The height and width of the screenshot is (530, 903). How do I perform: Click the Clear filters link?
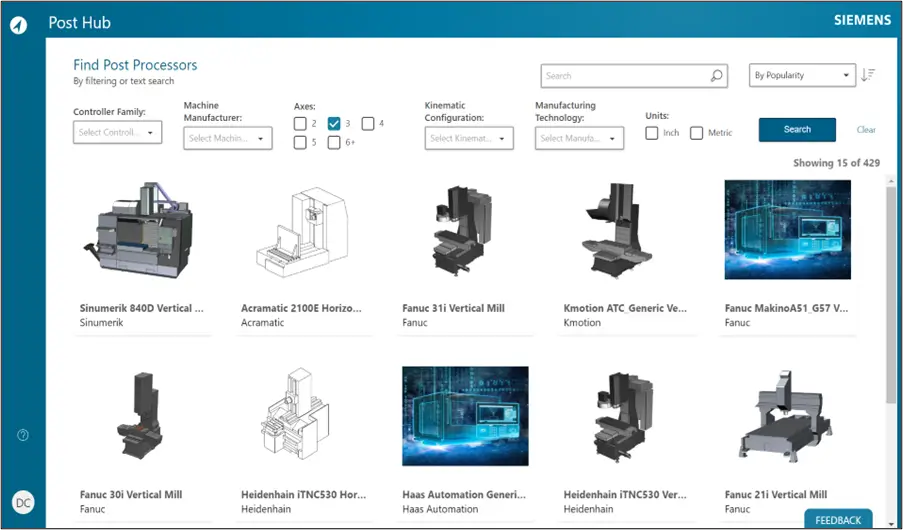pyautogui.click(x=866, y=130)
